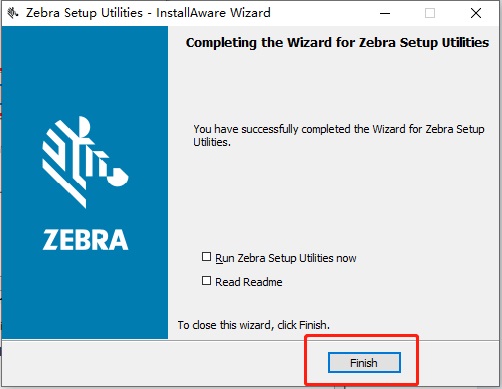Click the 'Zebra Setup Utilities - InstallAware Wizard' title text
Viewport: 502px width, 389px height.
point(148,13)
